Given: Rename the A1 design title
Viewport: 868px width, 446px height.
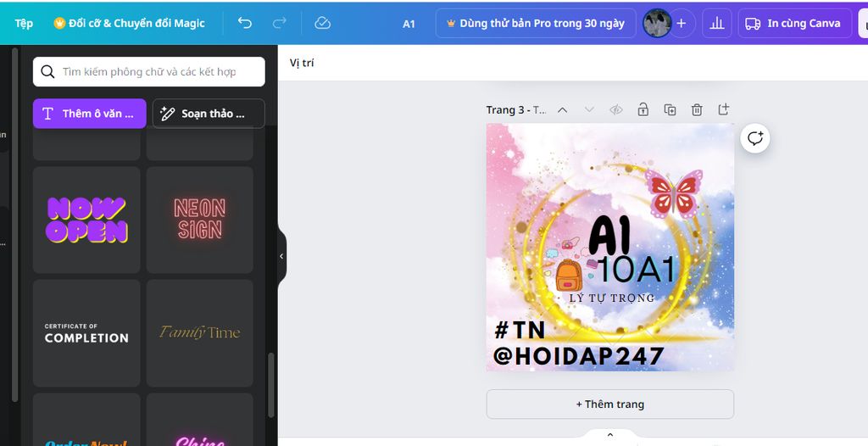Looking at the screenshot, I should click(x=409, y=24).
